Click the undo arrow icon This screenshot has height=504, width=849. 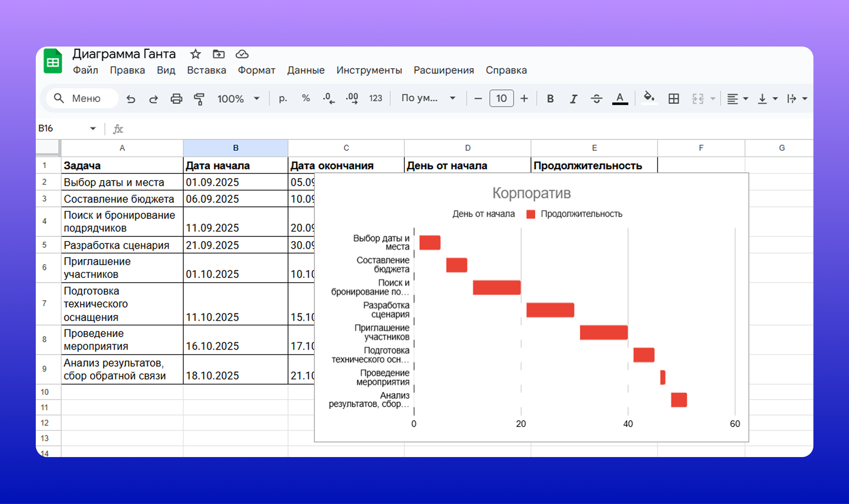tap(131, 99)
